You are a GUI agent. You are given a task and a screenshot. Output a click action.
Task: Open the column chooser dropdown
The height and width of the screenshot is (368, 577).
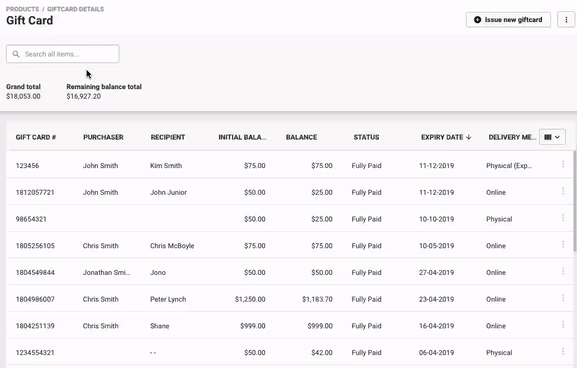552,137
